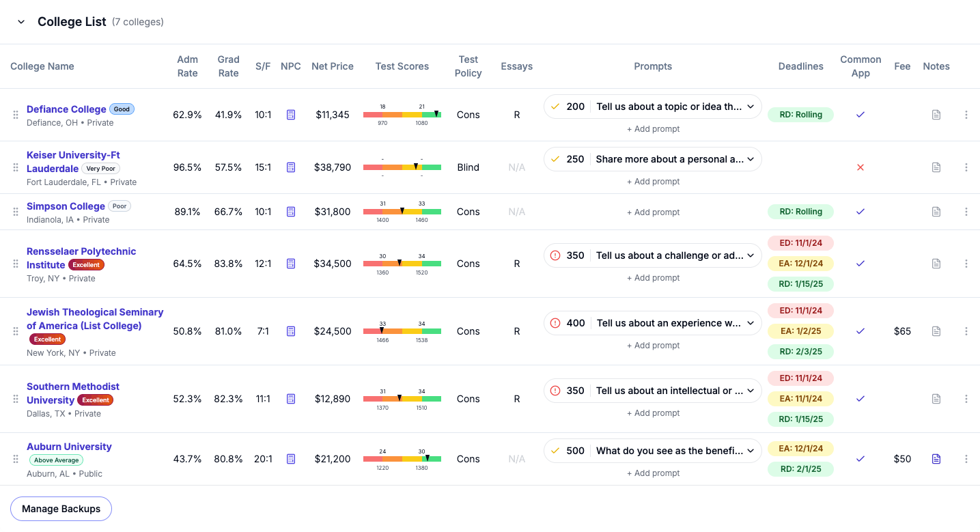Collapse the College List section chevron
Image resolution: width=980 pixels, height=532 pixels.
(21, 22)
